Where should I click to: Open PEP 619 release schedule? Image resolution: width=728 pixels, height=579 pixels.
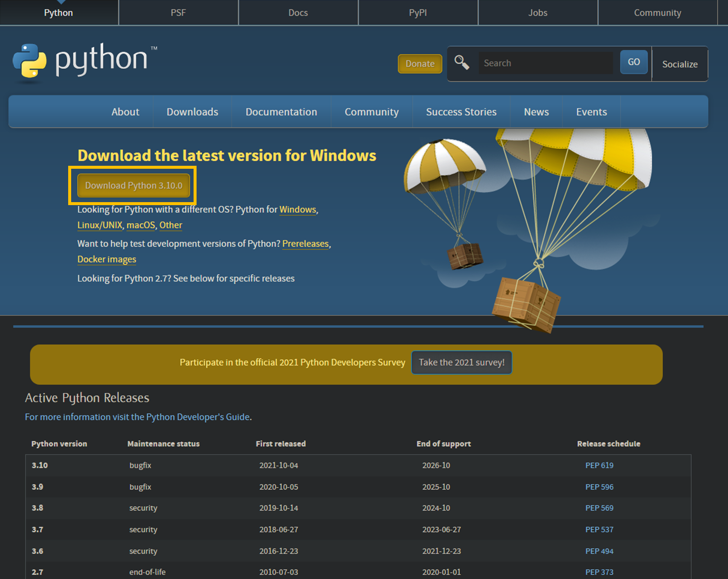[x=599, y=465]
